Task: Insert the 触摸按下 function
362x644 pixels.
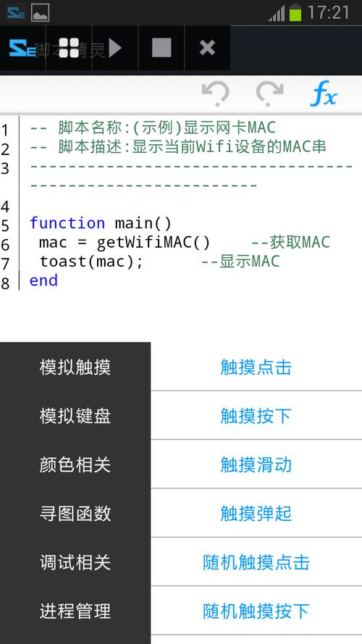Action: pyautogui.click(x=256, y=416)
